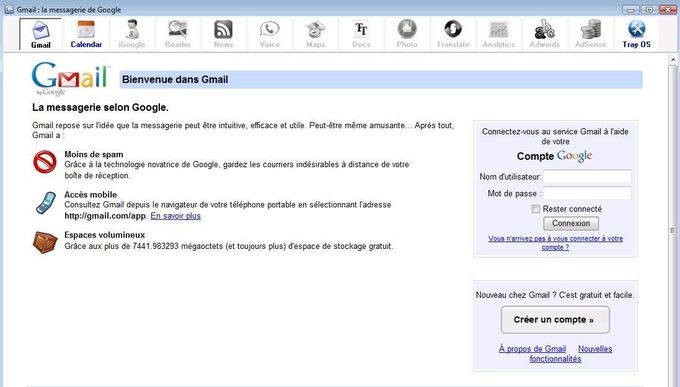
Task: Open the Maps toolbar icon
Action: [315, 34]
